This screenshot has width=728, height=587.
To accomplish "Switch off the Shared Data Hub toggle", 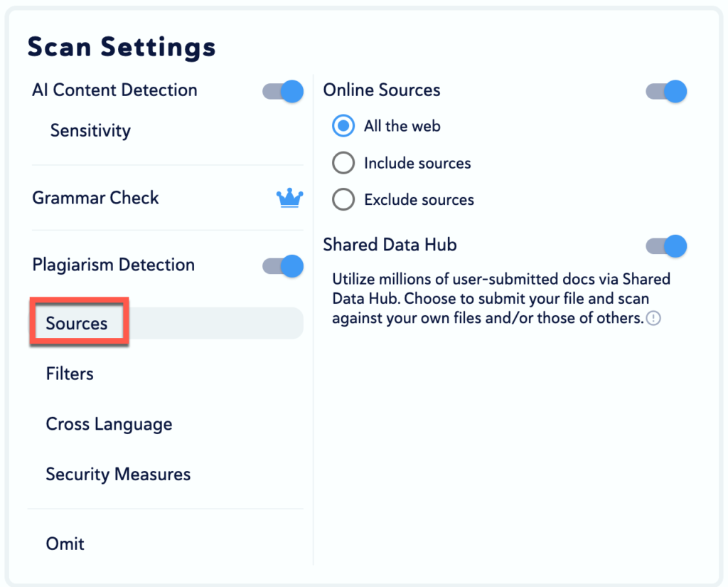I will pyautogui.click(x=666, y=246).
